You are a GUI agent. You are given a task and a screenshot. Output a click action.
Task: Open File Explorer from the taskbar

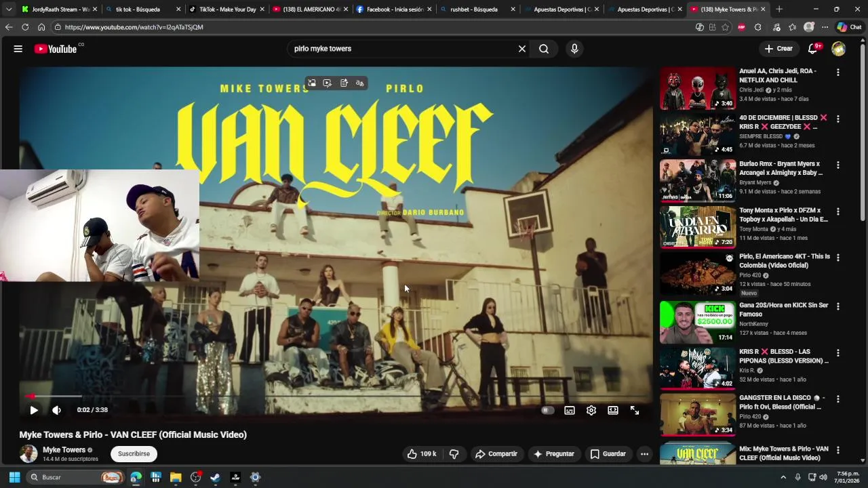[176, 477]
